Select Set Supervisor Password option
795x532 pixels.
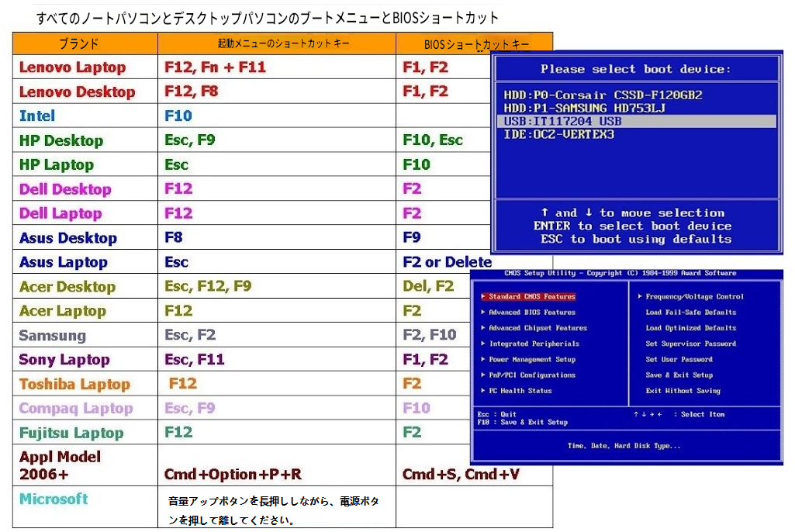691,344
